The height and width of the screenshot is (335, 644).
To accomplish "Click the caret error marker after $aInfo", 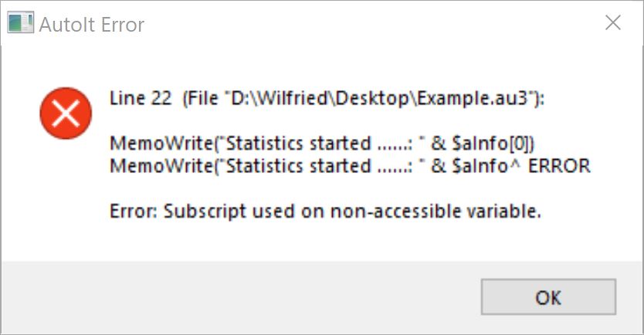I will tap(516, 164).
